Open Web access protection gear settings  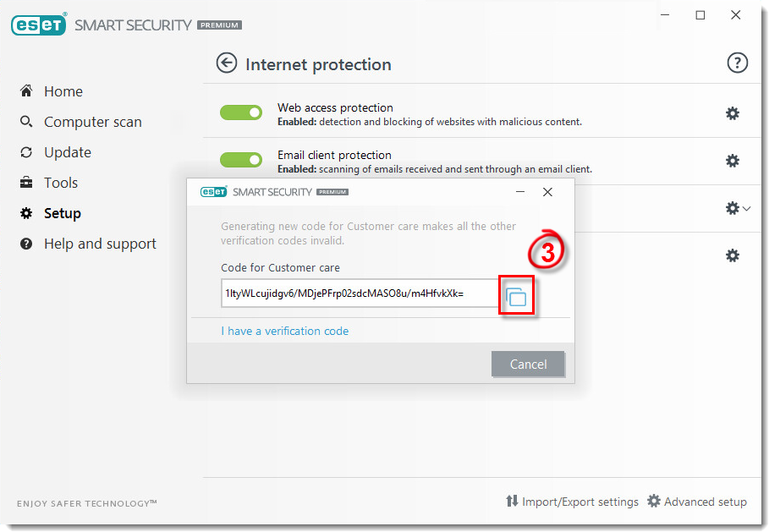[x=733, y=113]
